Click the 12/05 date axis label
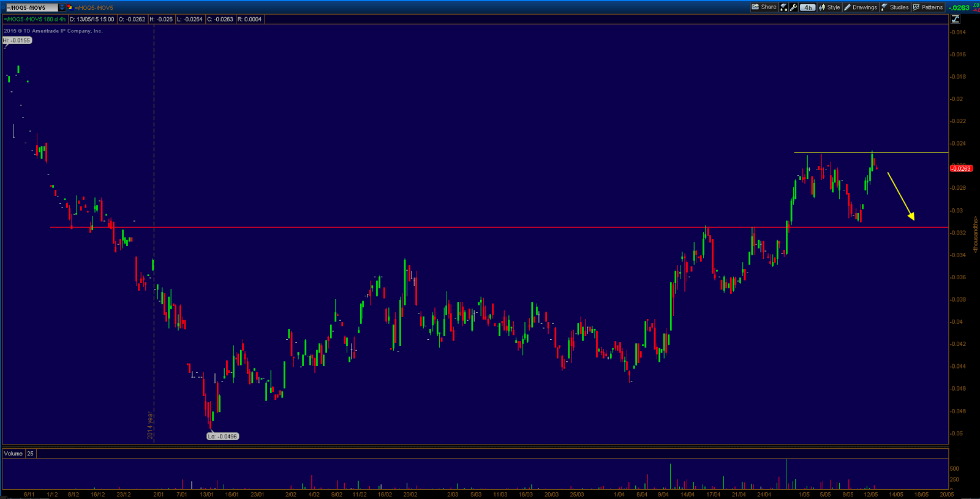Viewport: 980px width, 499px height. click(870, 494)
